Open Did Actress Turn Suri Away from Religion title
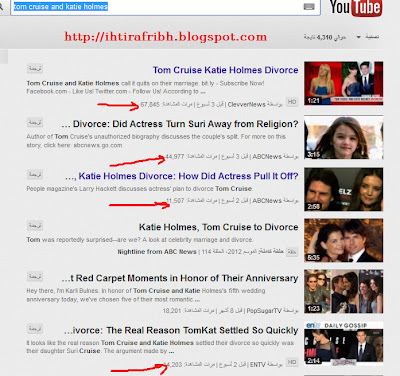The image size is (400, 376). [x=180, y=124]
